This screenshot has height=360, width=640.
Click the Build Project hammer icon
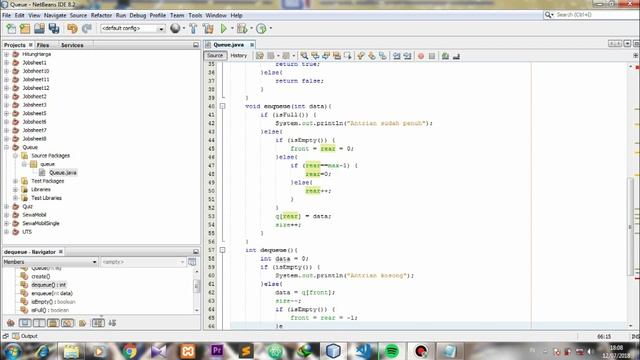coord(193,28)
